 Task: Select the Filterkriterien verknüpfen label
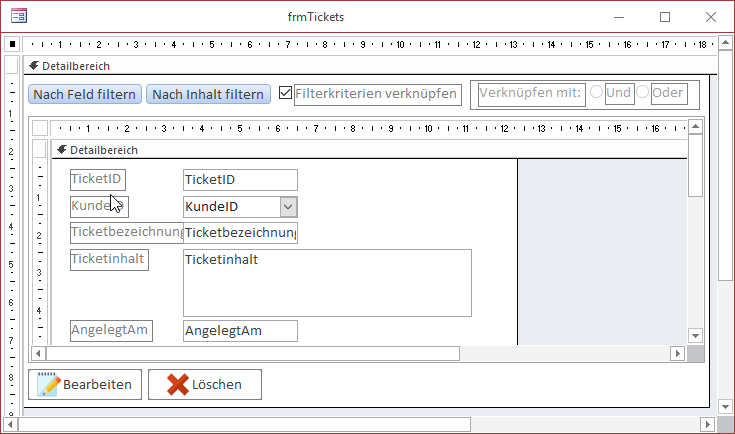coord(378,94)
